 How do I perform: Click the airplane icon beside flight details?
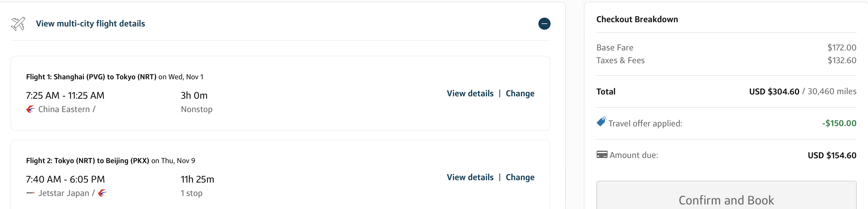(x=18, y=24)
